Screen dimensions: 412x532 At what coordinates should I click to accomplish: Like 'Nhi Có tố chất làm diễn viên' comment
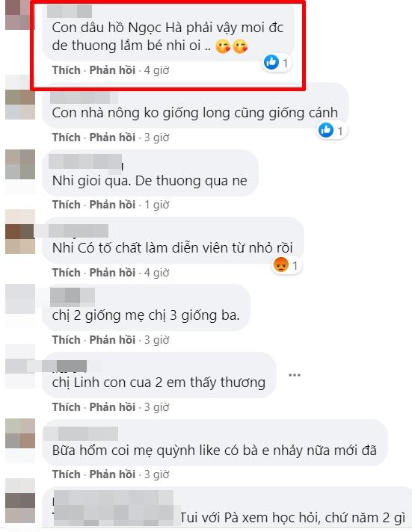67,273
